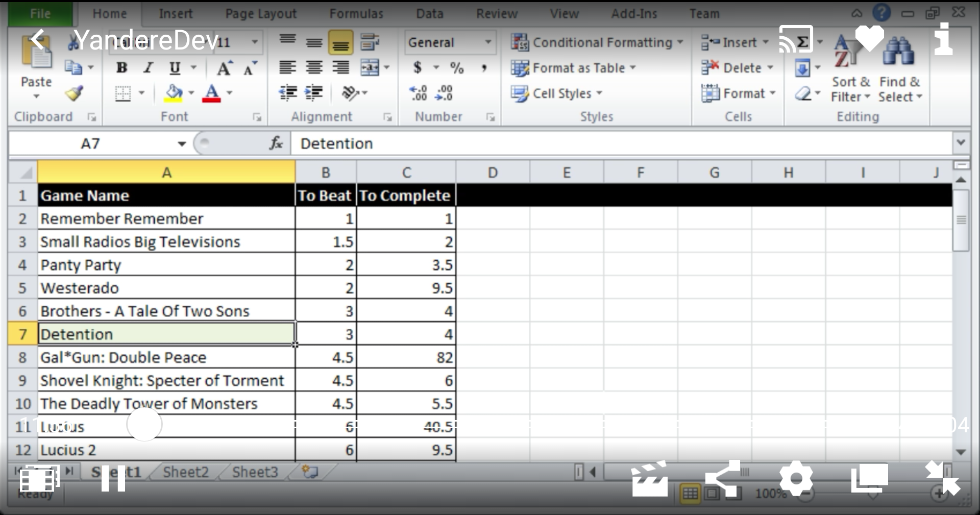Viewport: 980px width, 515px height.
Task: Exit fullscreen with the collapse arrows icon
Action: 942,478
